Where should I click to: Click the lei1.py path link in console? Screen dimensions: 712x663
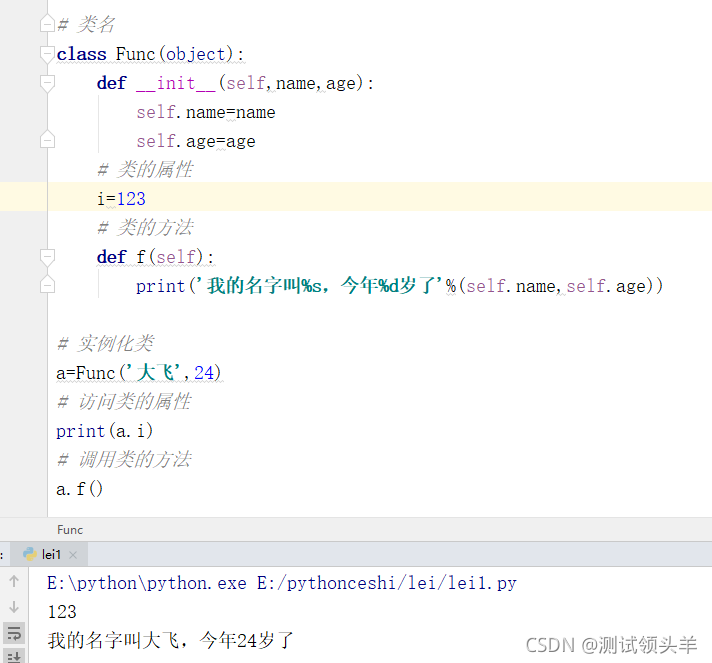(387, 583)
